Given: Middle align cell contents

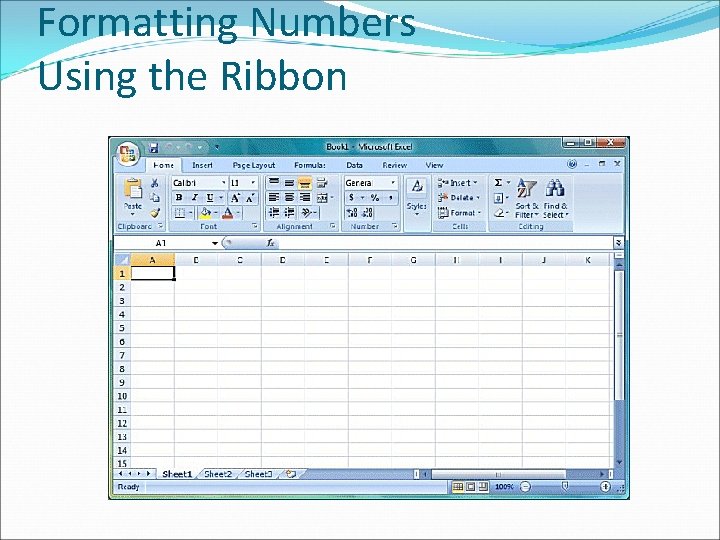Looking at the screenshot, I should (x=289, y=183).
